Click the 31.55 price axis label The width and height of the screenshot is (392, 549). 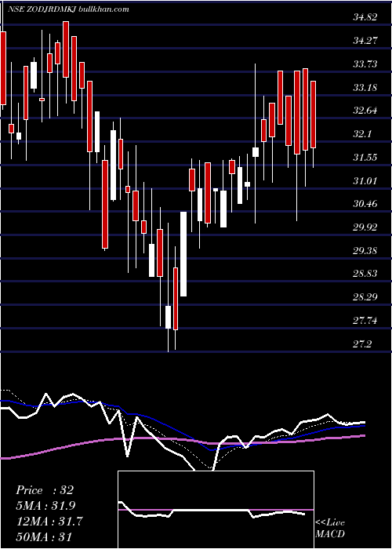[365, 158]
